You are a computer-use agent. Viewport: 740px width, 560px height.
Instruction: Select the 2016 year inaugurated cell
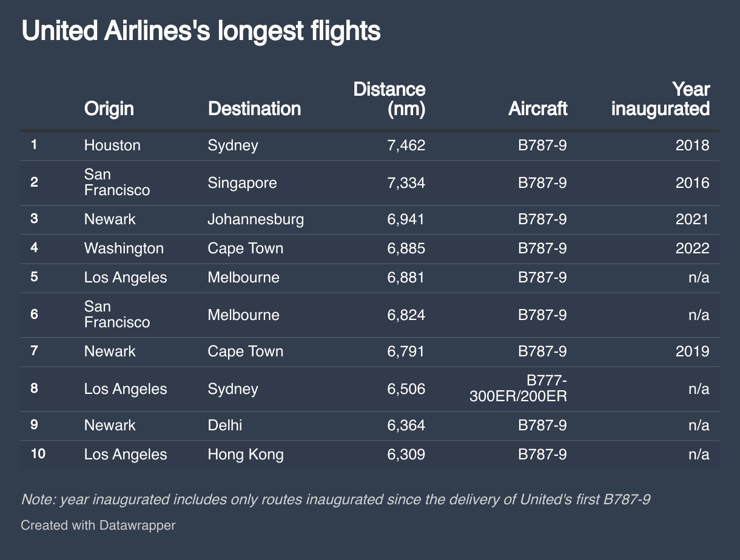pyautogui.click(x=692, y=183)
